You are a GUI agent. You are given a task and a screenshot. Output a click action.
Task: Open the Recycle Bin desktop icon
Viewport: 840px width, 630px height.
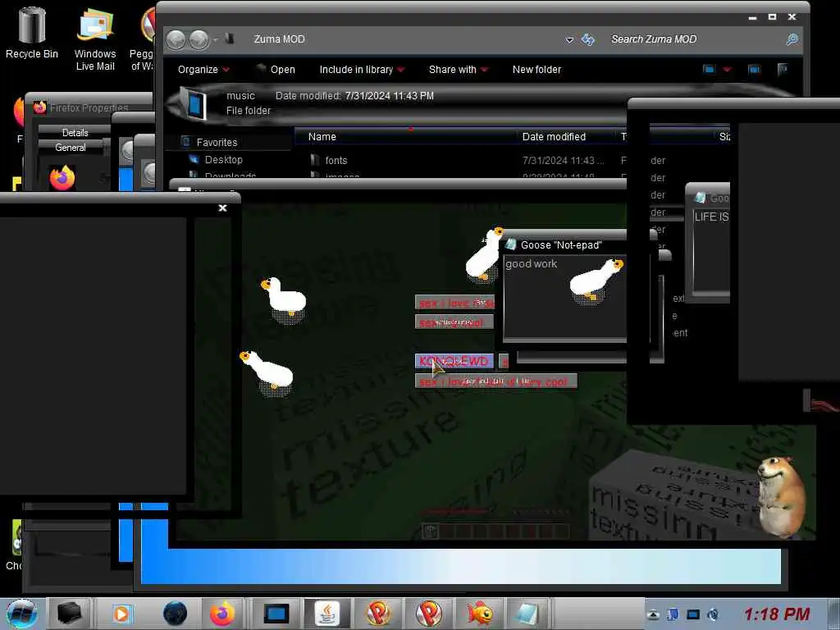coord(32,33)
